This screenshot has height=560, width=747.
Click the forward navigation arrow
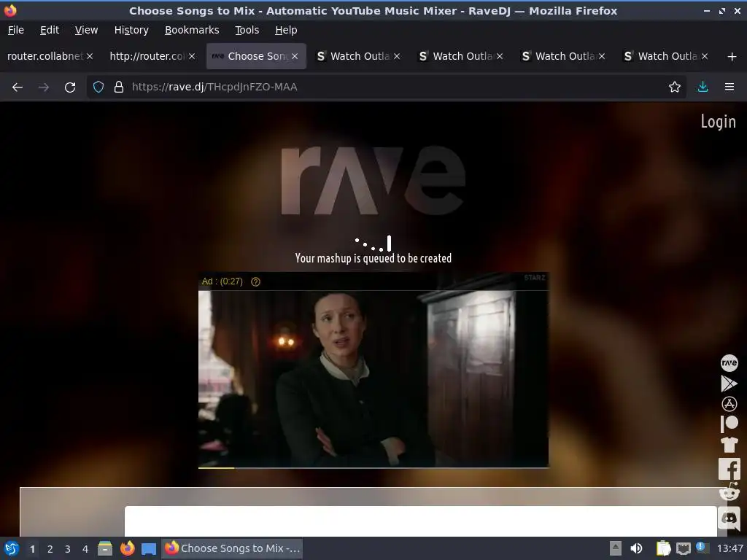43,87
